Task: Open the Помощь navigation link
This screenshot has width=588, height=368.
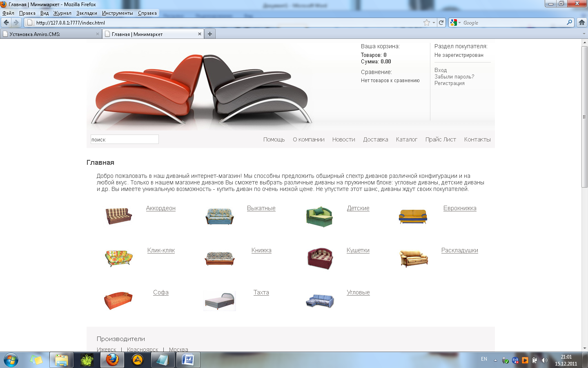Action: (x=274, y=139)
